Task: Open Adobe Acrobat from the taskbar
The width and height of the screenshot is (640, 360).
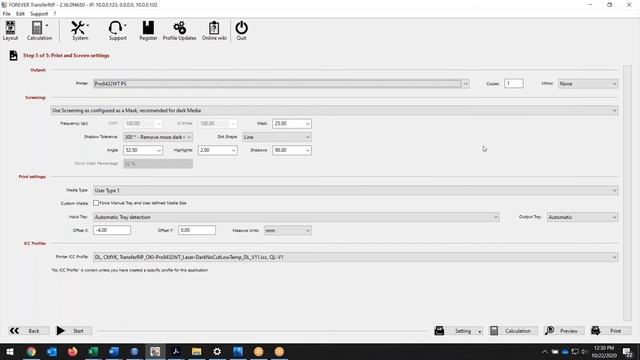Action: (x=176, y=351)
